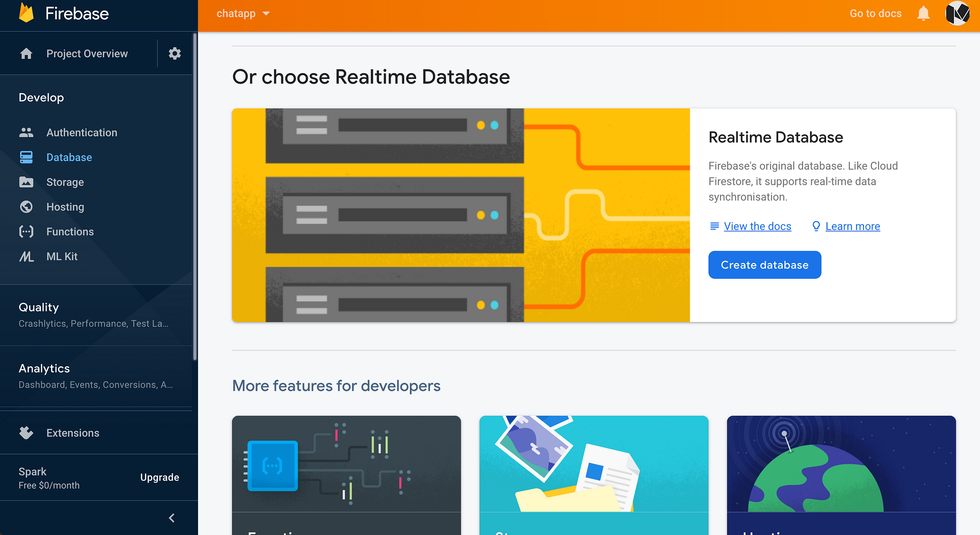Screen dimensions: 980x535
Task: Click the Spark Free $0/month plan label
Action: 49,478
